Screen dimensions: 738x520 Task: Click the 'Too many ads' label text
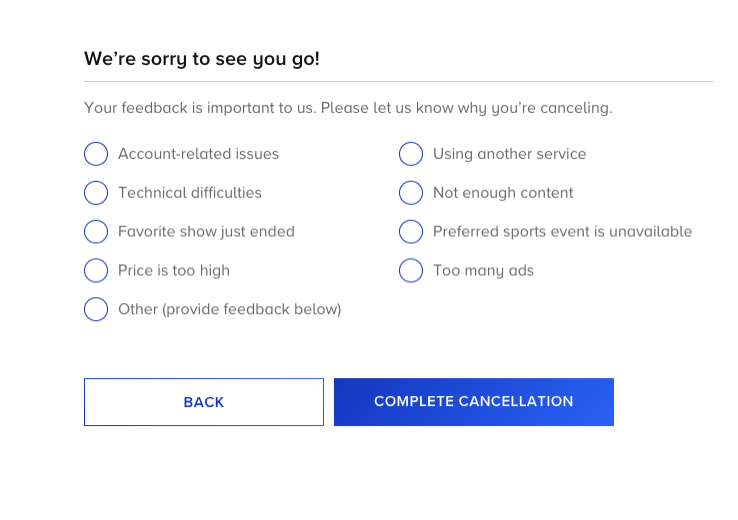coord(483,270)
